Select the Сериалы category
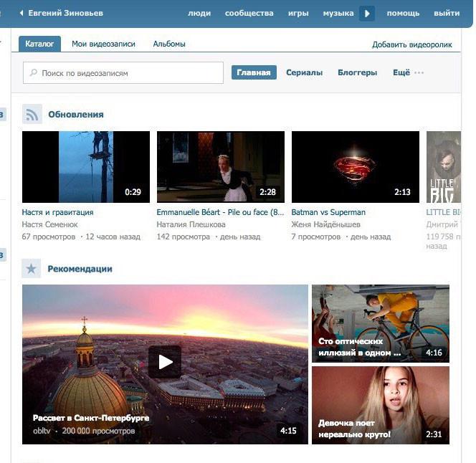The height and width of the screenshot is (463, 476). pyautogui.click(x=304, y=72)
